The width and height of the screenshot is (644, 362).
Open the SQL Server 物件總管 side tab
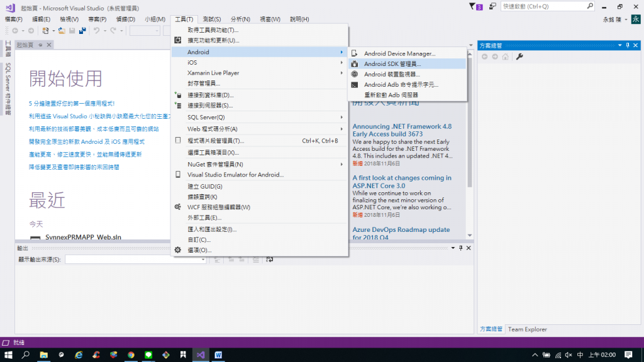click(8, 89)
